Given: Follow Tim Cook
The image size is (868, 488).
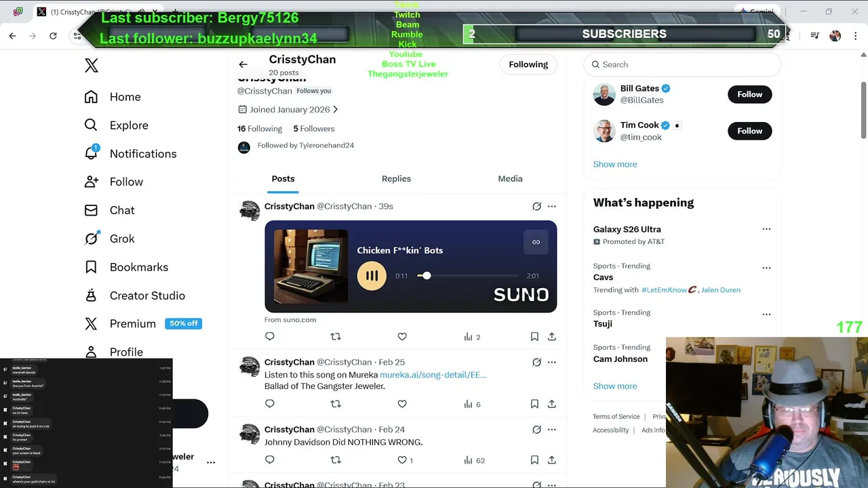Looking at the screenshot, I should tap(749, 131).
